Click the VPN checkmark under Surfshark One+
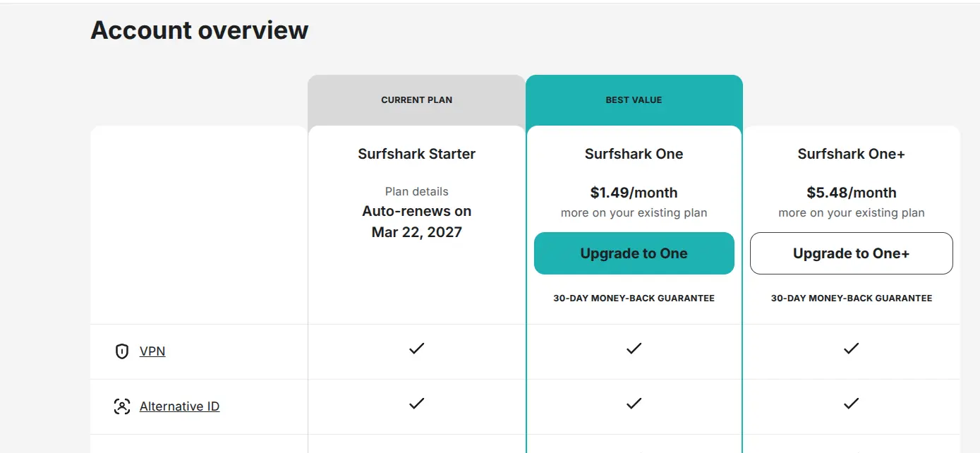This screenshot has height=453, width=980. (x=852, y=348)
